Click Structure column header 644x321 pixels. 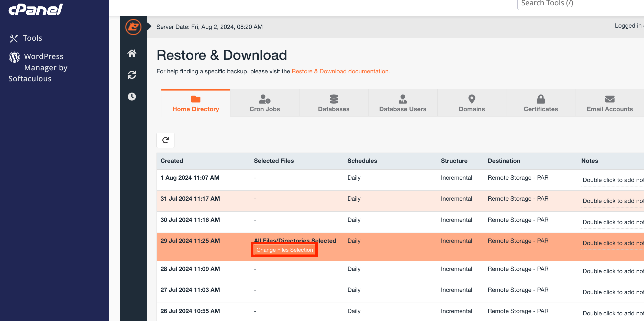(x=454, y=161)
